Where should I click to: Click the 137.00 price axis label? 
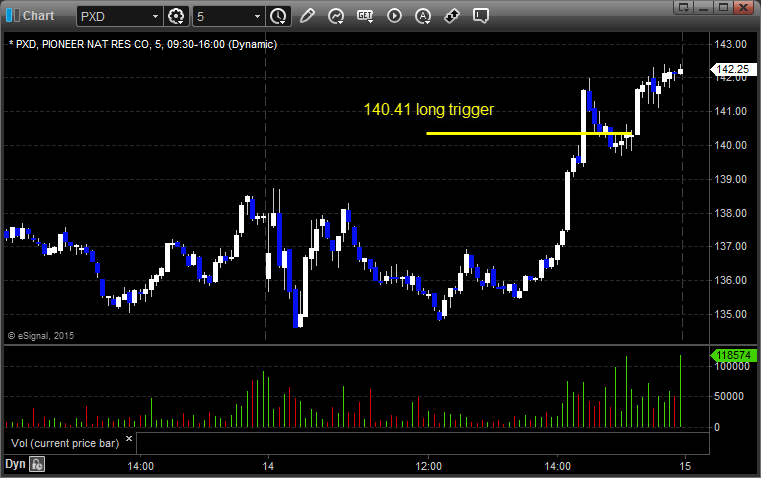(x=730, y=246)
